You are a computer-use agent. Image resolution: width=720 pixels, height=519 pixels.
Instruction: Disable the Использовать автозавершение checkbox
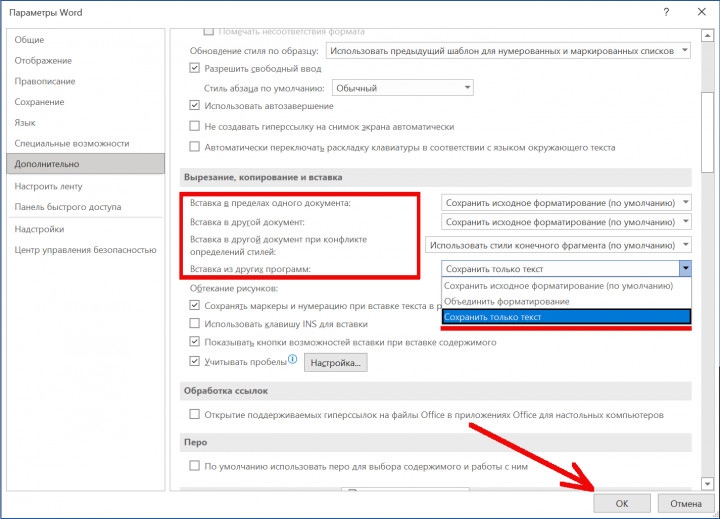click(195, 106)
